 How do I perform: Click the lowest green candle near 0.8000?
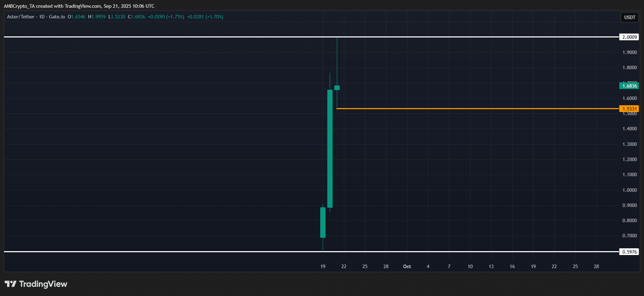pyautogui.click(x=323, y=223)
